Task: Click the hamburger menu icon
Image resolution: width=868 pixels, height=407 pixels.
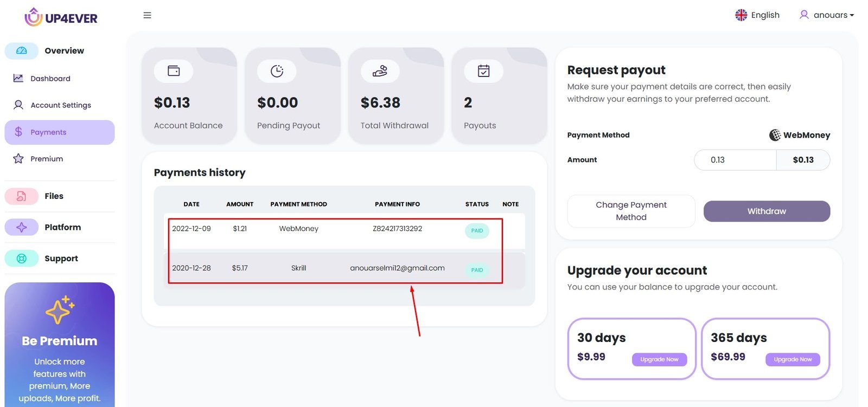Action: click(147, 15)
